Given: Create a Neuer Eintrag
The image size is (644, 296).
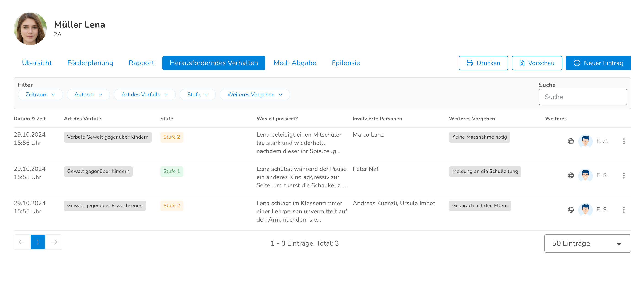Looking at the screenshot, I should point(598,63).
